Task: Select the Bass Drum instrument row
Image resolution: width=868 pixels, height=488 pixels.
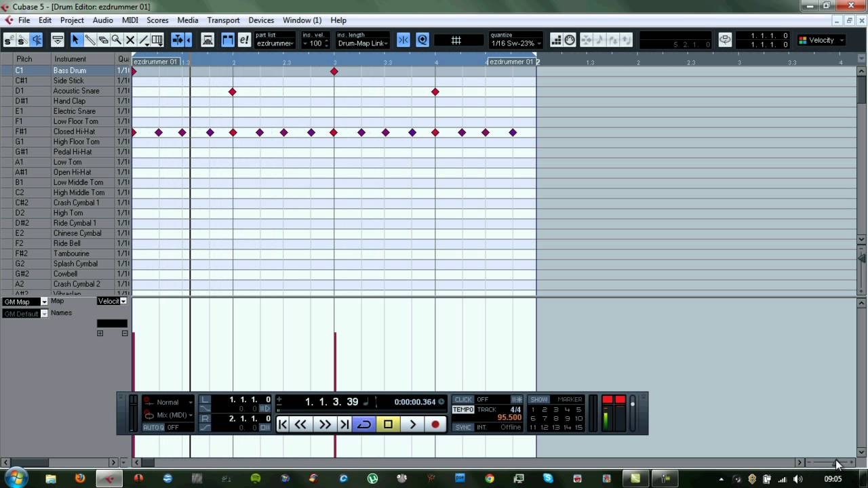Action: point(66,70)
